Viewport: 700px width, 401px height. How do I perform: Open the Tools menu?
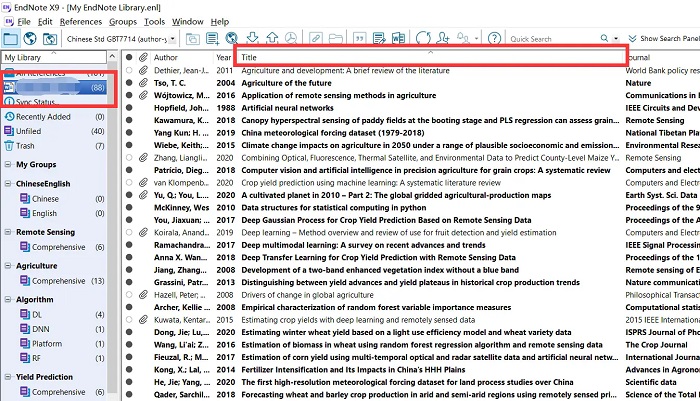click(x=154, y=21)
